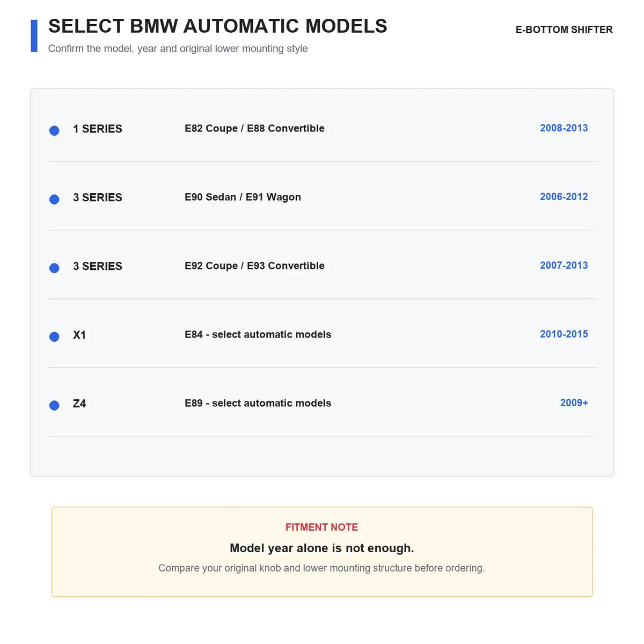Click the 2006-2012 year range
This screenshot has width=644, height=644.
(564, 196)
